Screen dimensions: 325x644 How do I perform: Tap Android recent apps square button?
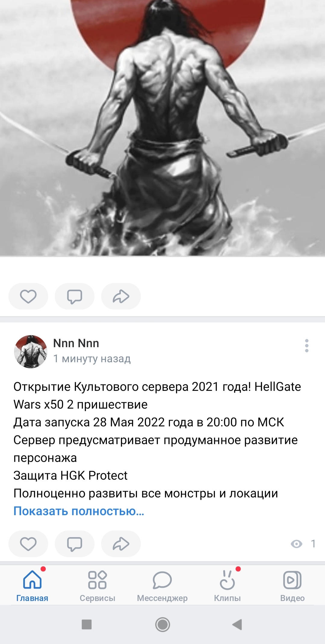87,624
